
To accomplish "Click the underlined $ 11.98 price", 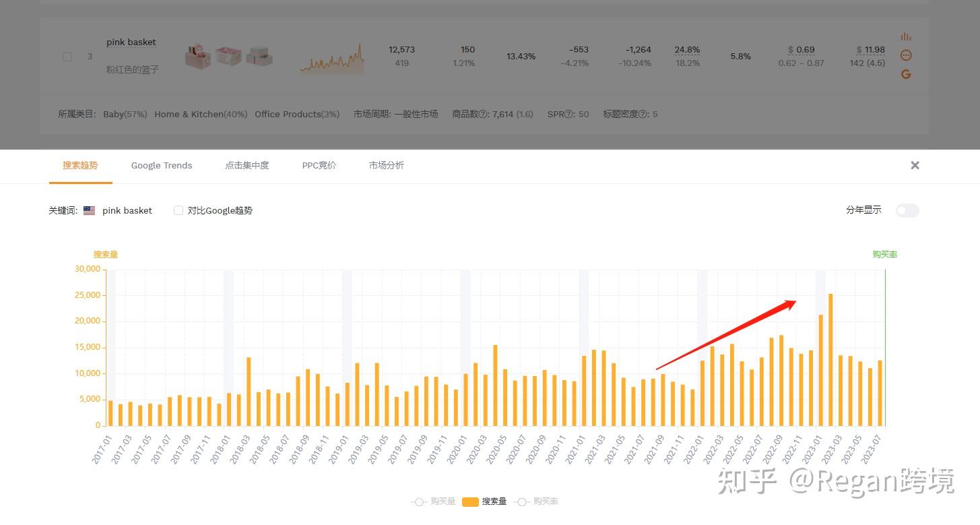I will (871, 49).
